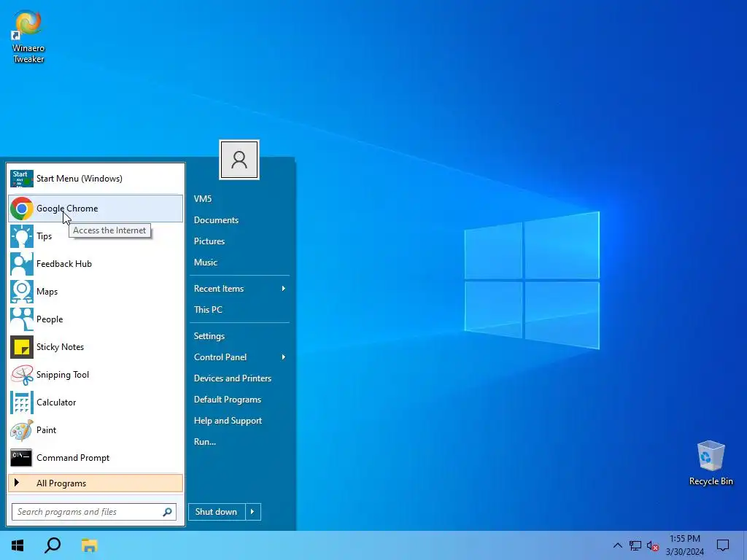Open Documents from the start menu

[x=216, y=220]
